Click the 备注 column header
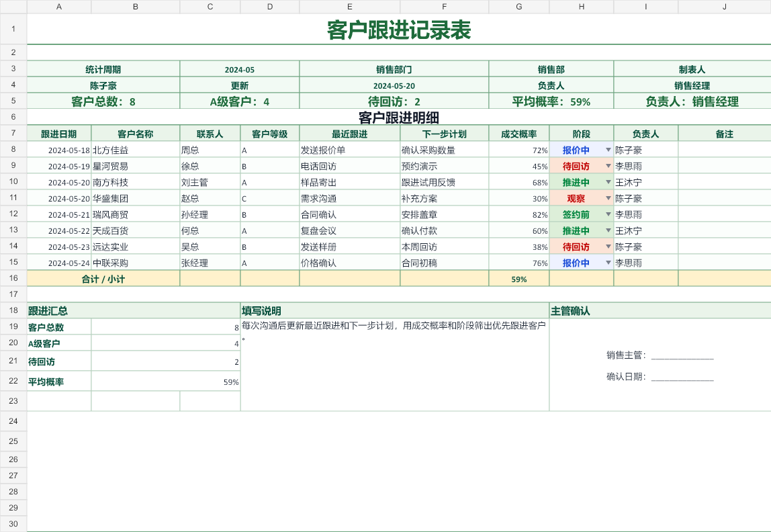Screen dimensions: 771x532 pyautogui.click(x=724, y=134)
